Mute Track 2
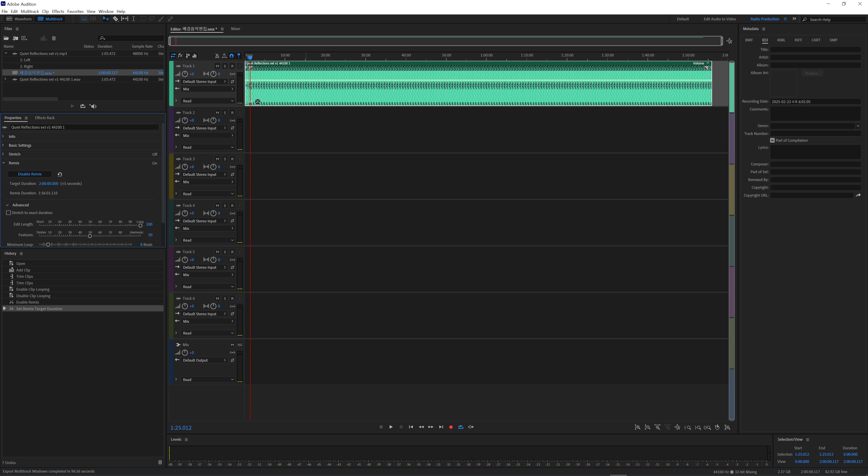The image size is (868, 476). pyautogui.click(x=217, y=113)
